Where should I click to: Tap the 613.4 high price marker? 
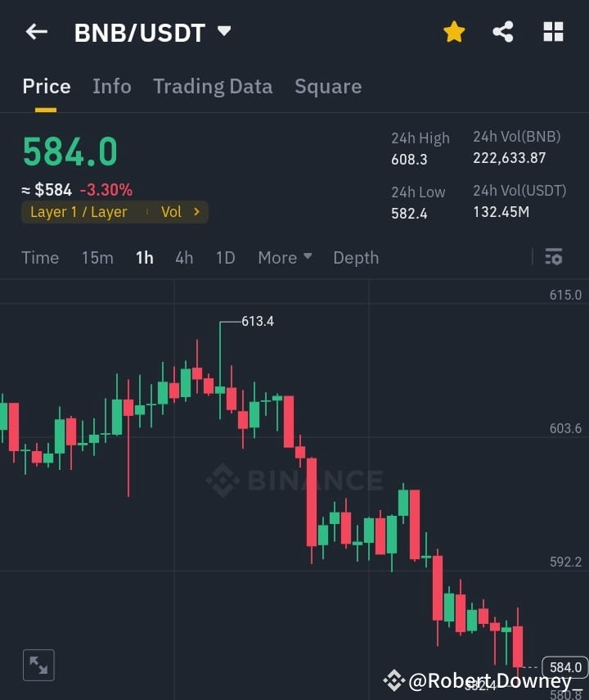[x=257, y=321]
